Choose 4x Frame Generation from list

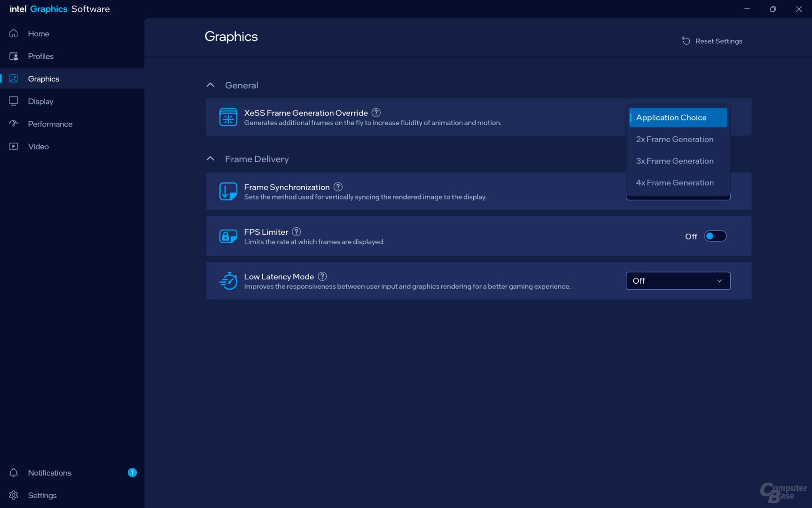(x=674, y=183)
